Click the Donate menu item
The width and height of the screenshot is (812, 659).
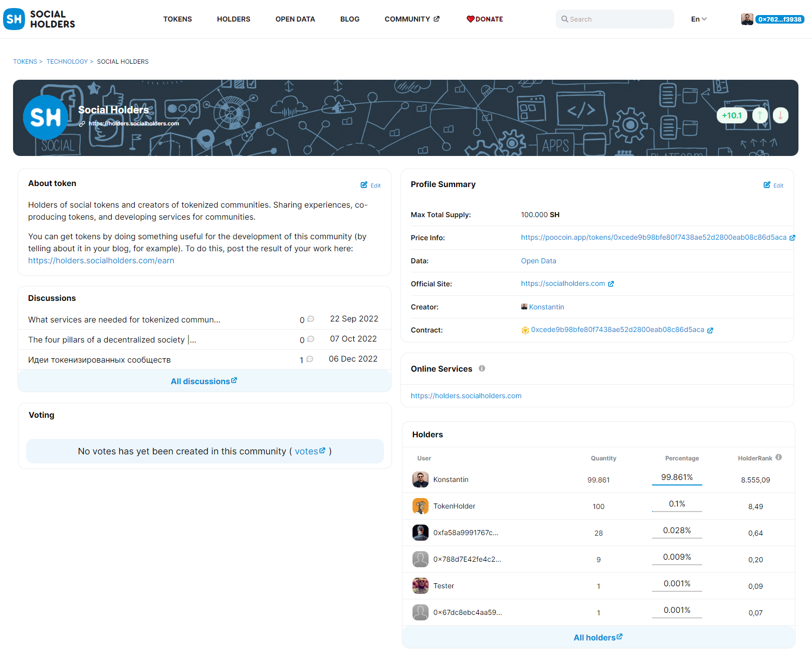489,19
